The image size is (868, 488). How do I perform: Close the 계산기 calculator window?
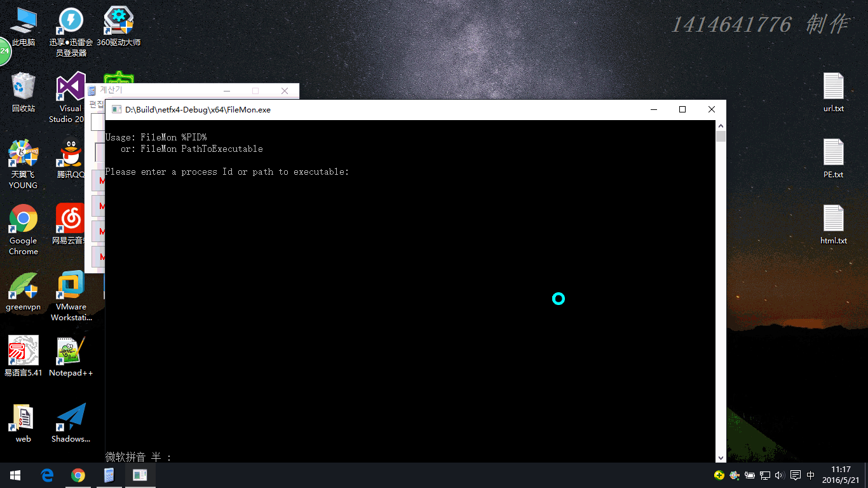[x=285, y=91]
